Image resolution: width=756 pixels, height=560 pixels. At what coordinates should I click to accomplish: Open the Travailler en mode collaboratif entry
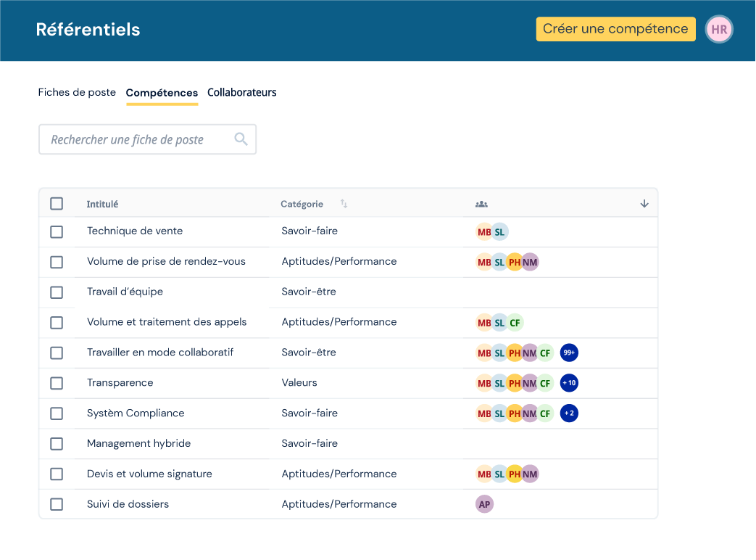(160, 352)
